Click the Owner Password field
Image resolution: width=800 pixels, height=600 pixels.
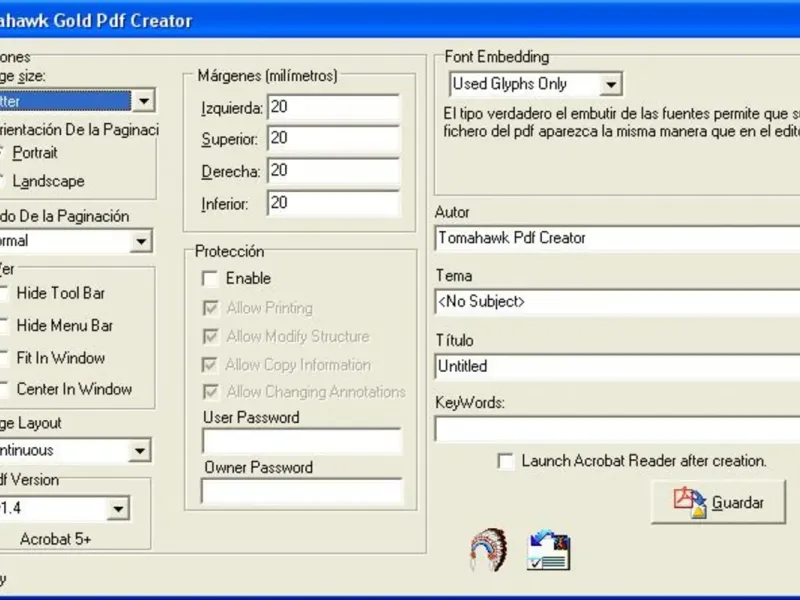coord(302,491)
